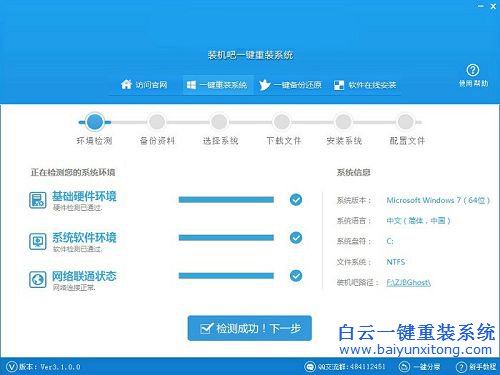Click the 网络联通状态 globe icon
Screen dimensions: 500x375
(x=38, y=279)
